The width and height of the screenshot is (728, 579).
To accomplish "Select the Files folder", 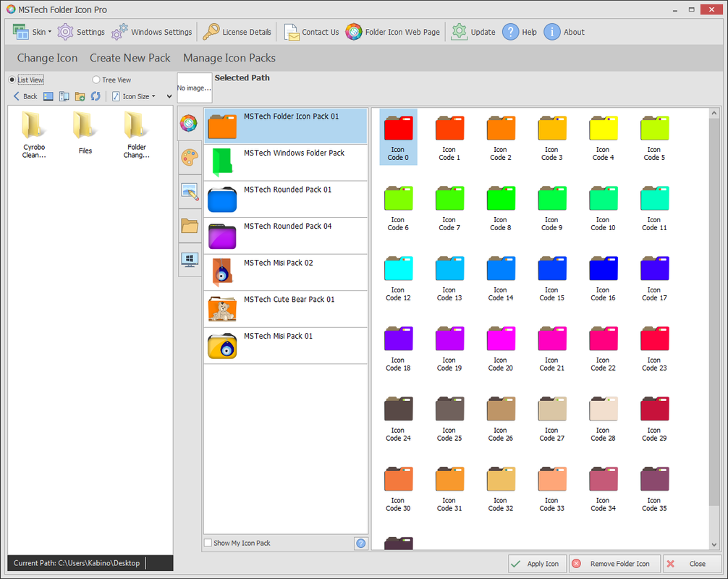I will (85, 132).
